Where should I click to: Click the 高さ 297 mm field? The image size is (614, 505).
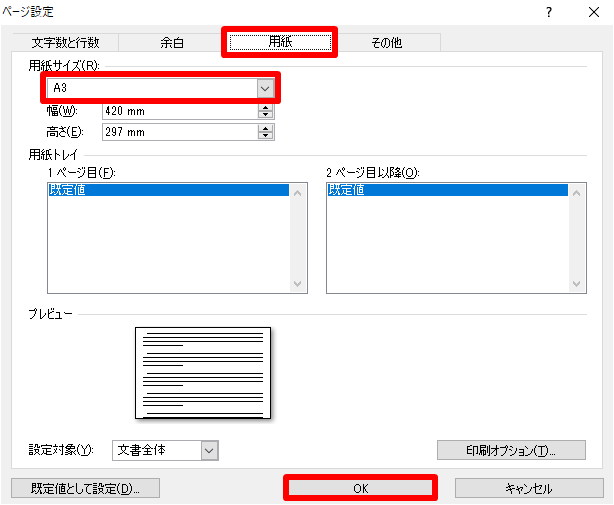180,132
